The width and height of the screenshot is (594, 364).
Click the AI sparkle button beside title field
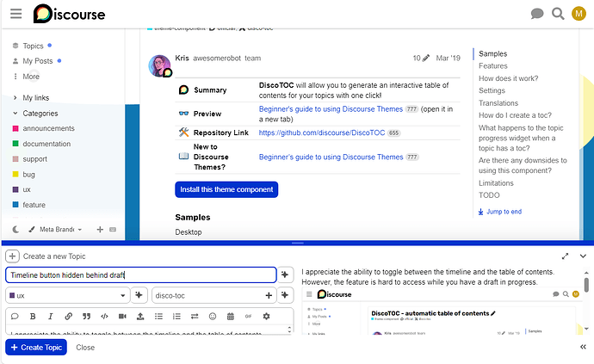[285, 275]
